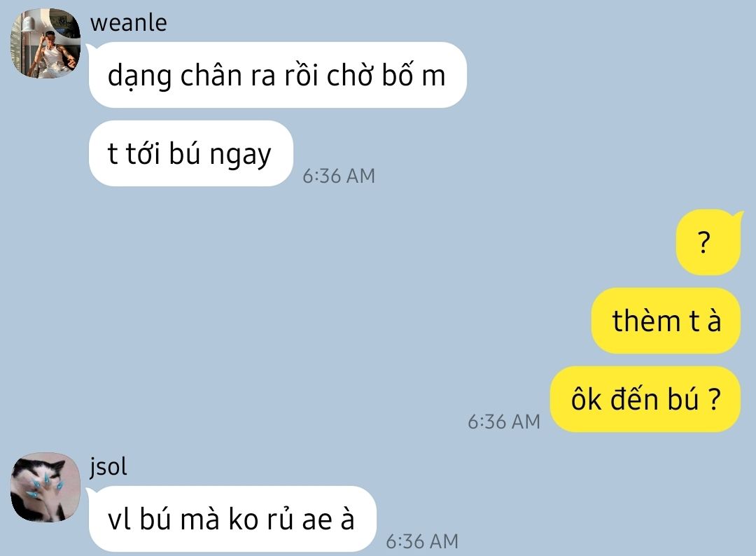Screen dimensions: 756x556
Task: Tap the man in weanle's avatar
Action: coord(53,55)
